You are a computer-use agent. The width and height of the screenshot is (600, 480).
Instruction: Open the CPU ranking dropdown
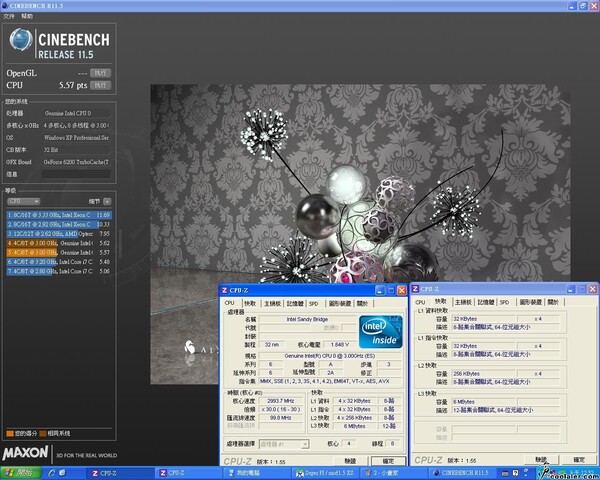pyautogui.click(x=23, y=201)
